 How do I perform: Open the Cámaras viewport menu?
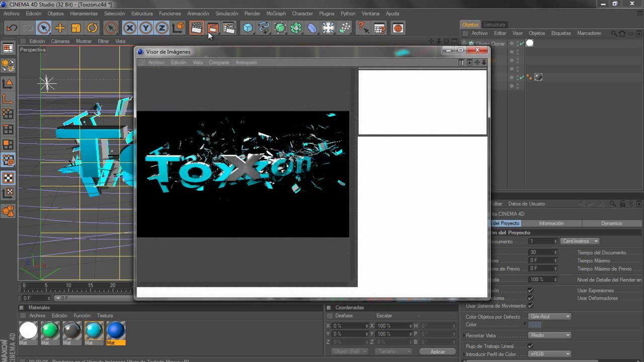point(60,41)
